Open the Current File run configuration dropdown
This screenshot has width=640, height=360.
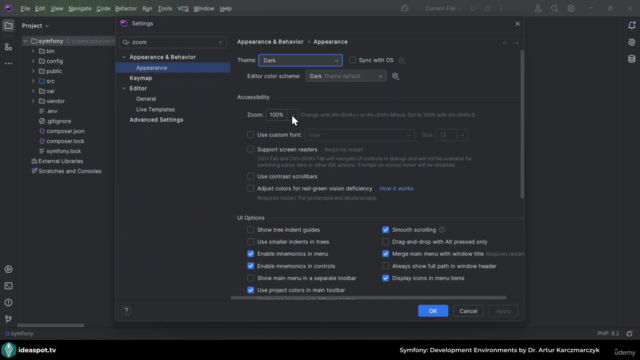443,9
